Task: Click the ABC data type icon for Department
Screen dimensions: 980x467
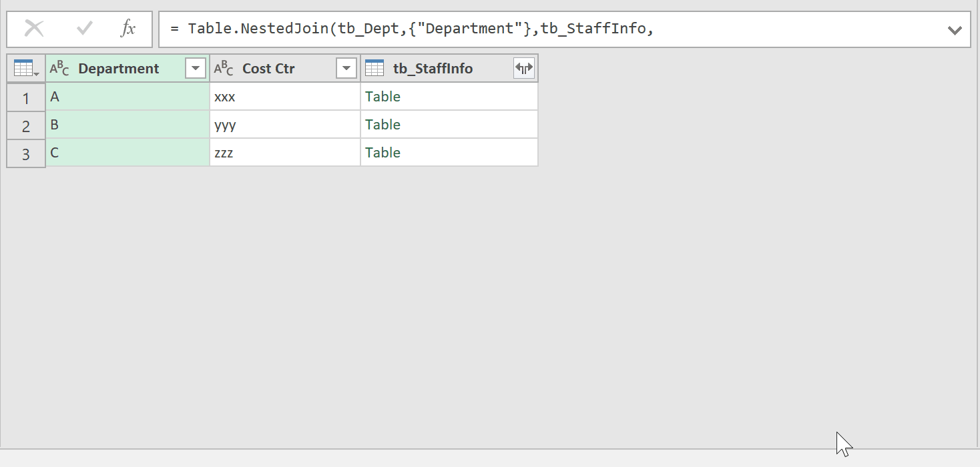Action: click(x=59, y=68)
